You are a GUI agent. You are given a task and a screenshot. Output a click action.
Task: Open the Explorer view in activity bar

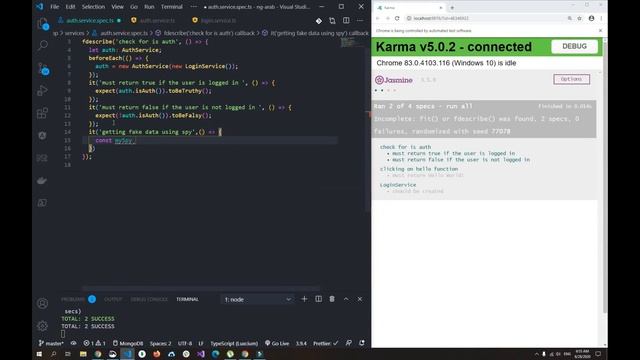pos(42,24)
